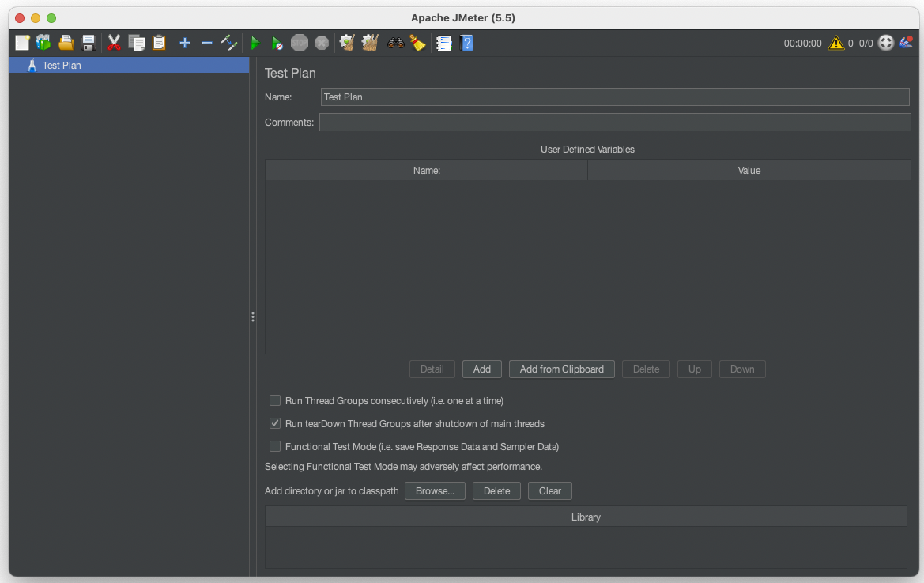The height and width of the screenshot is (583, 924).
Task: Click the classpath Clear button
Action: (550, 491)
